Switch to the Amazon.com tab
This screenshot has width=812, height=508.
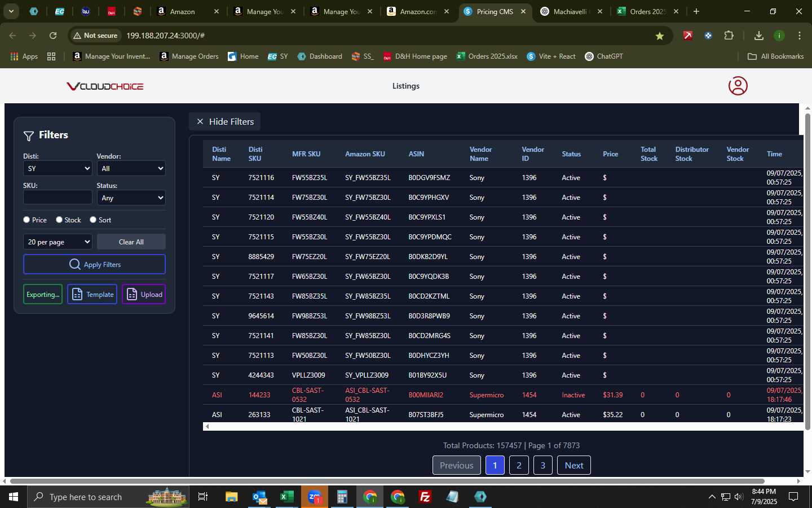click(418, 11)
